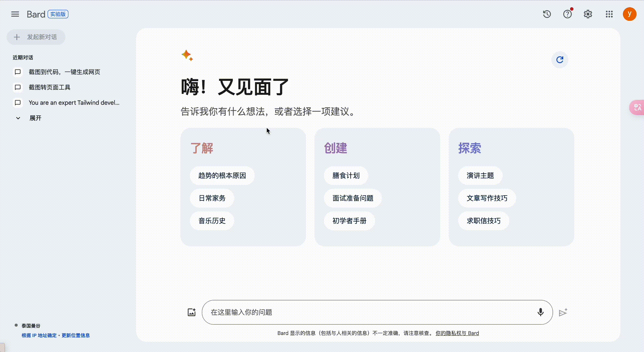Open 你的隐私权与 Bard link

(457, 333)
